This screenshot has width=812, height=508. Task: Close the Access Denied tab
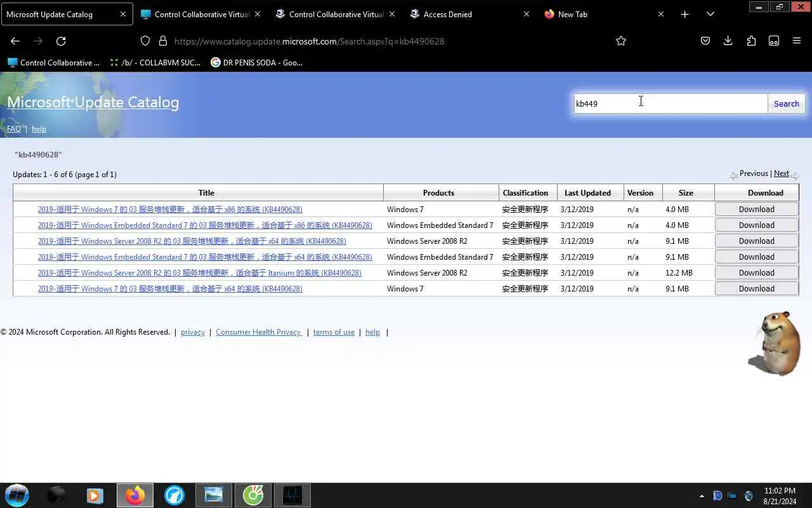[x=527, y=14]
